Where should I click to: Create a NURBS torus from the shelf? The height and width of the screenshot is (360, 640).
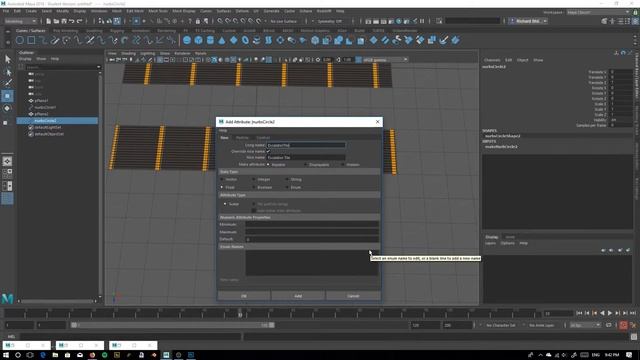pyautogui.click(x=245, y=40)
